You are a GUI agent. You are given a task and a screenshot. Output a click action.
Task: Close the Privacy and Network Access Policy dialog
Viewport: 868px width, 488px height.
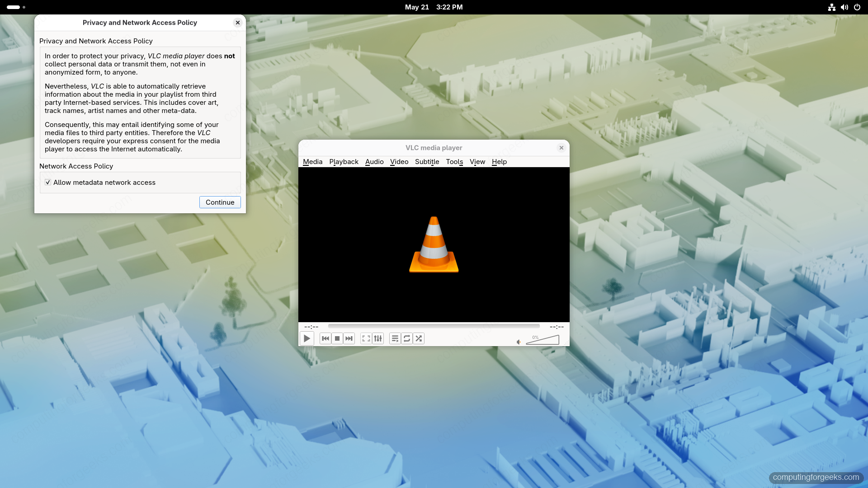coord(238,23)
